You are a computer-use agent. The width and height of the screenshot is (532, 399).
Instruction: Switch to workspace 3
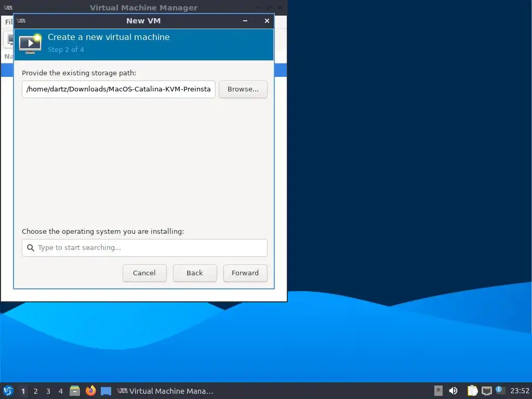click(x=48, y=391)
